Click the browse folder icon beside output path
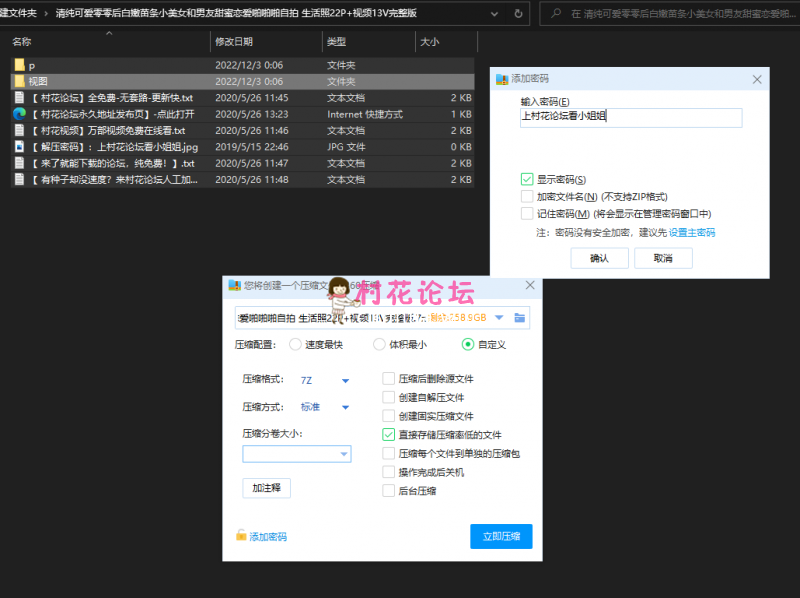 pos(519,317)
